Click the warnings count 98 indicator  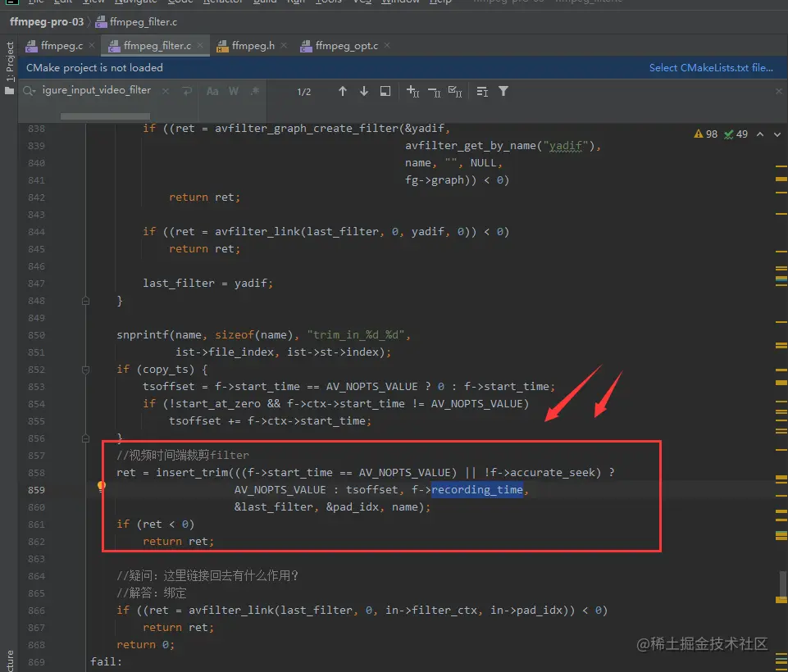706,134
